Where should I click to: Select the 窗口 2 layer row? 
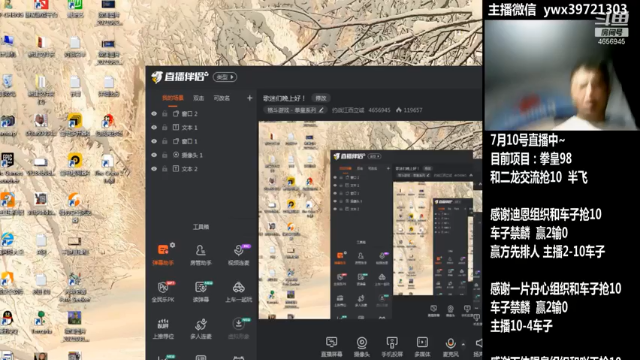[x=202, y=113]
